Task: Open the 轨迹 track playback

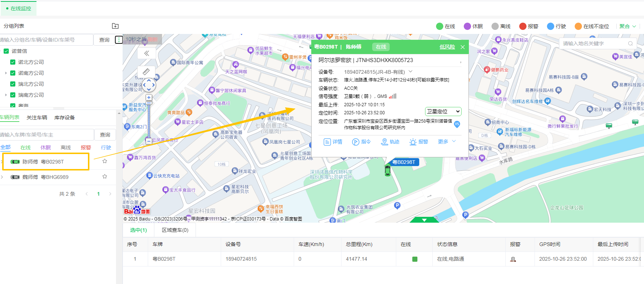Action: click(x=390, y=142)
